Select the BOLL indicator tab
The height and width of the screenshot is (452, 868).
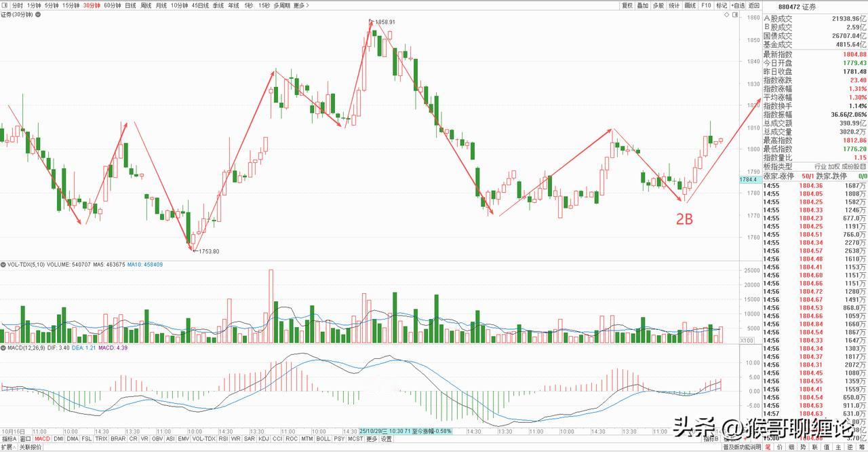(323, 438)
